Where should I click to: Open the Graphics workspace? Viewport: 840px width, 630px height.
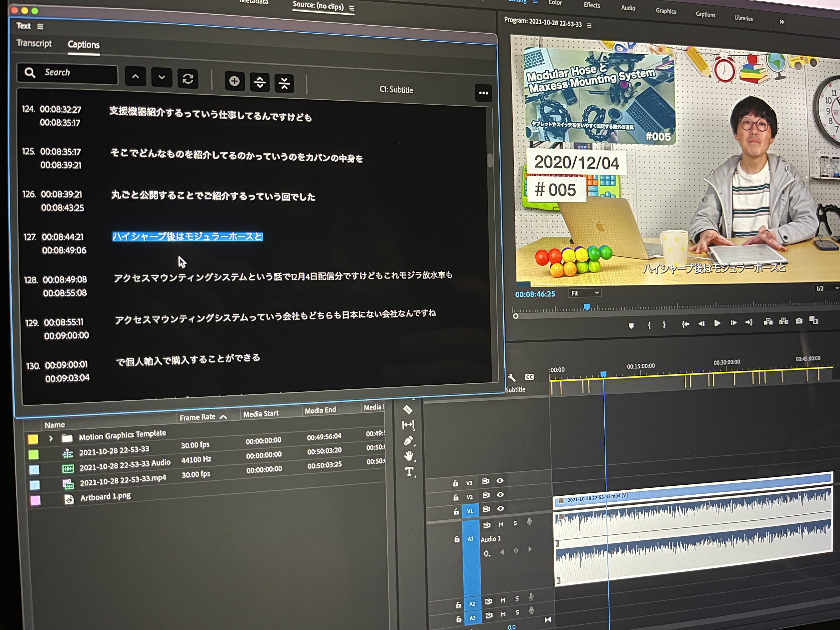pos(666,11)
